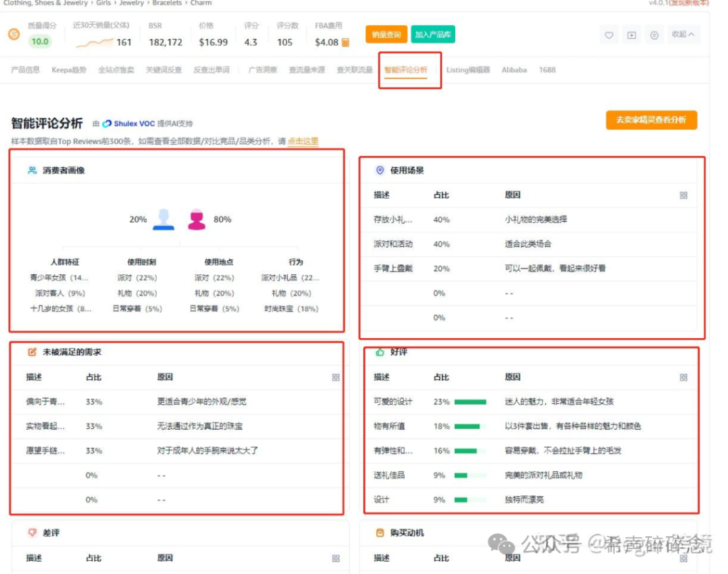The image size is (728, 574).
Task: Switch to the 智能评论分析 tab
Action: pos(406,70)
